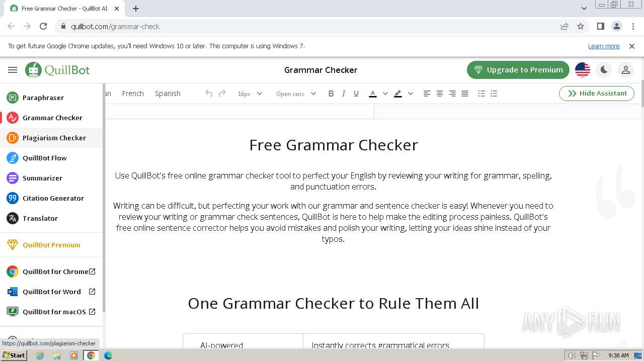Open Internet Explorer from taskbar
This screenshot has width=644, height=362.
40,355
